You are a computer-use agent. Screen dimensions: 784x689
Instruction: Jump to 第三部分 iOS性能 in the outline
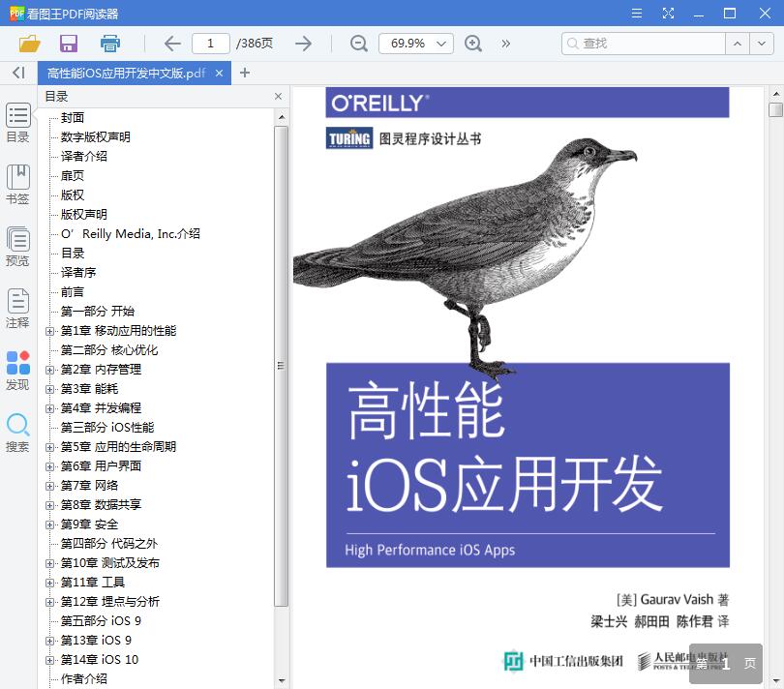[x=107, y=428]
